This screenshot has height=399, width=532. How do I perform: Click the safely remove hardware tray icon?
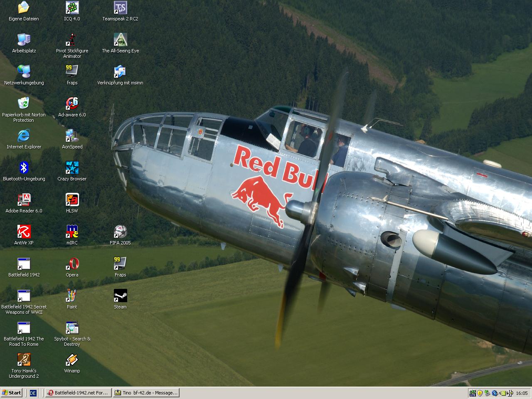click(487, 393)
